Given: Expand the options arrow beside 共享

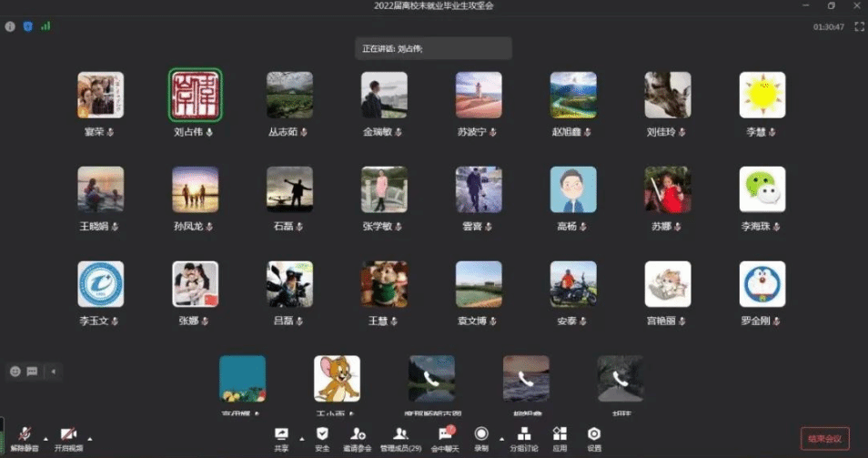Looking at the screenshot, I should pyautogui.click(x=301, y=437).
